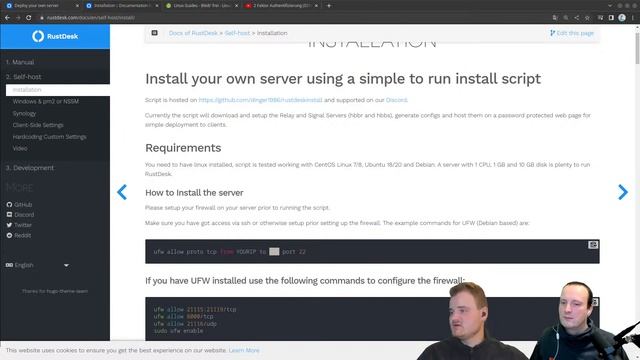Viewport: 640px width, 360px height.
Task: Go to next page with right chevron
Action: [x=622, y=192]
